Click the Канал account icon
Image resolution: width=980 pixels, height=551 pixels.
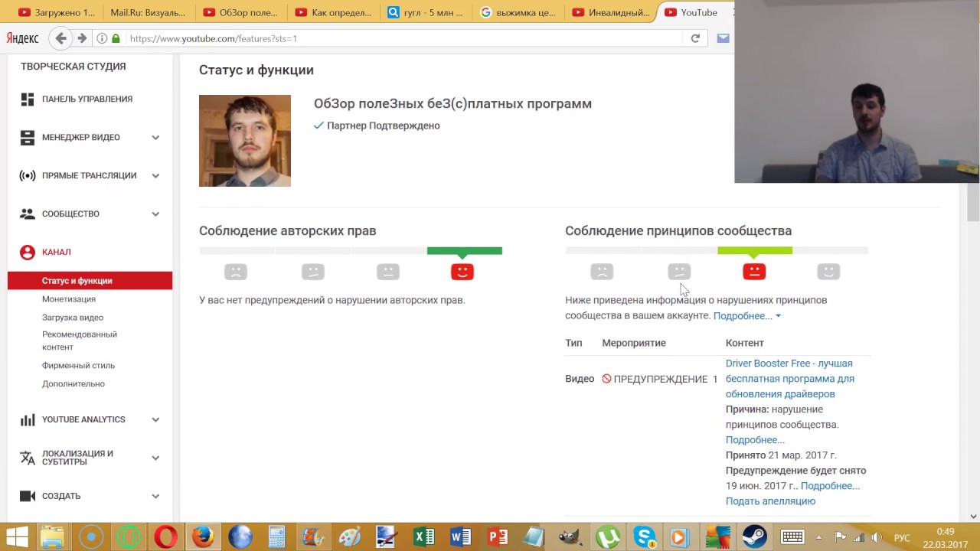click(28, 252)
